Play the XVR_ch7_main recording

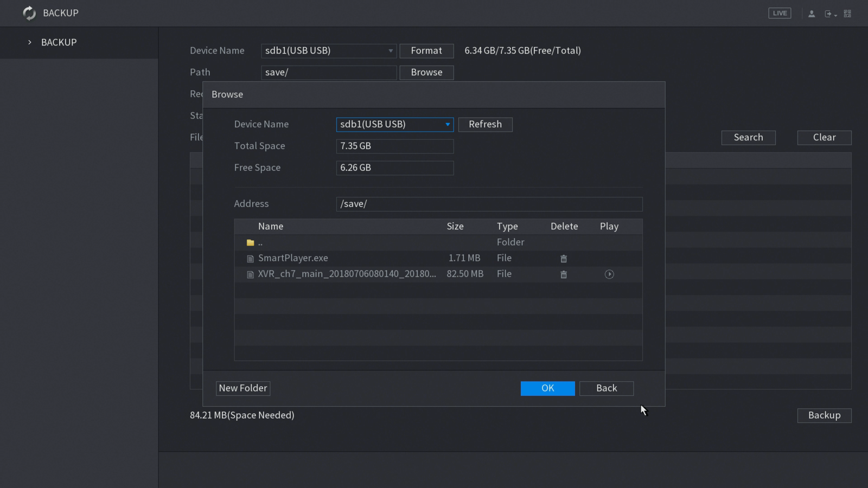click(609, 274)
